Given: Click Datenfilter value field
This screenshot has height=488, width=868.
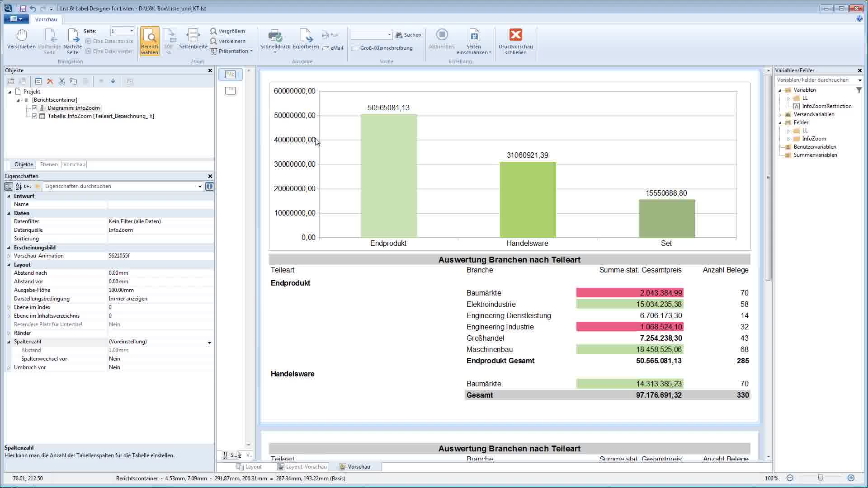Looking at the screenshot, I should point(160,221).
